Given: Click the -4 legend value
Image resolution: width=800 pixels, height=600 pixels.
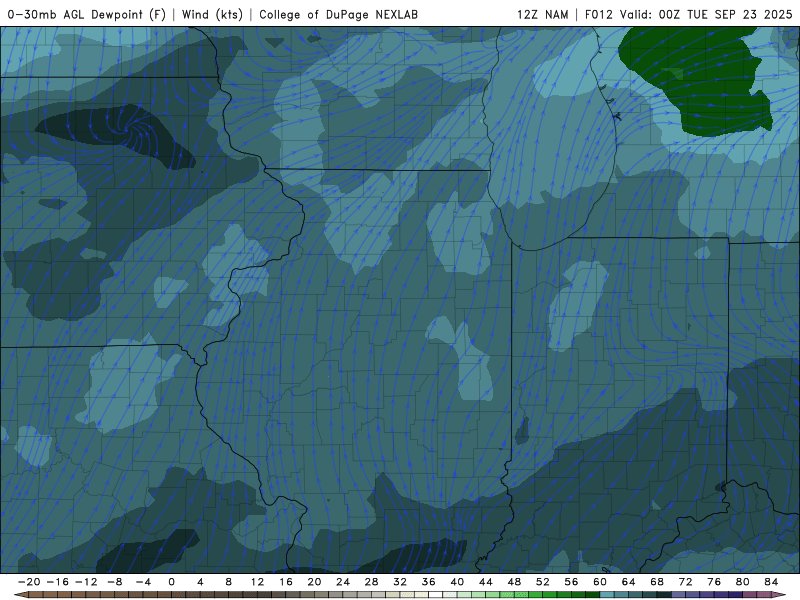Looking at the screenshot, I should [143, 582].
